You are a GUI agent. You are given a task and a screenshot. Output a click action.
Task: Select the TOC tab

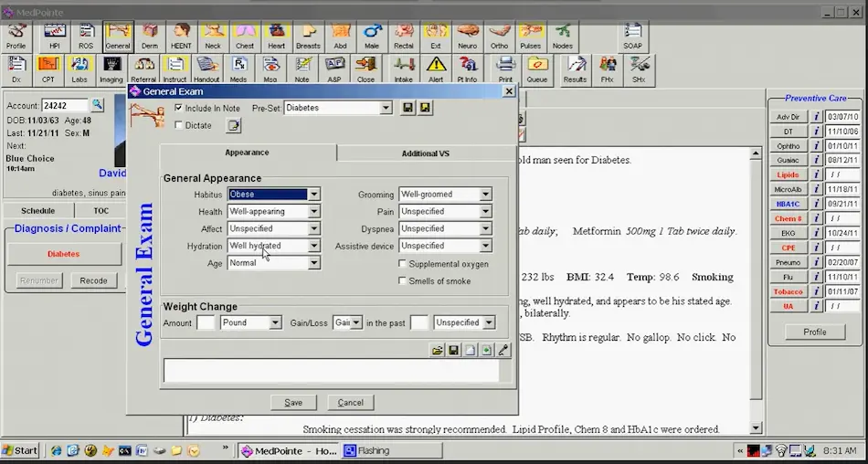101,211
